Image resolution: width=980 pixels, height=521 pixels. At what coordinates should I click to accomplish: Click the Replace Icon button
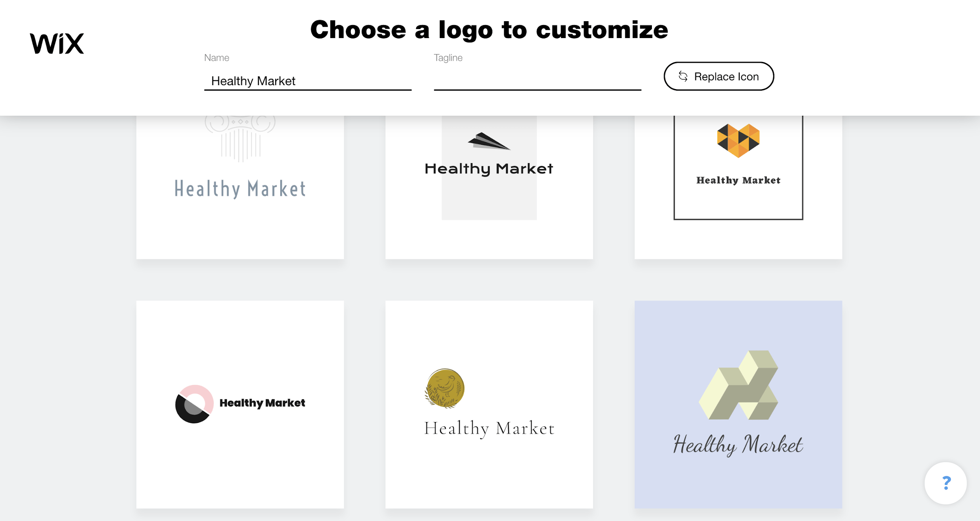(x=719, y=76)
